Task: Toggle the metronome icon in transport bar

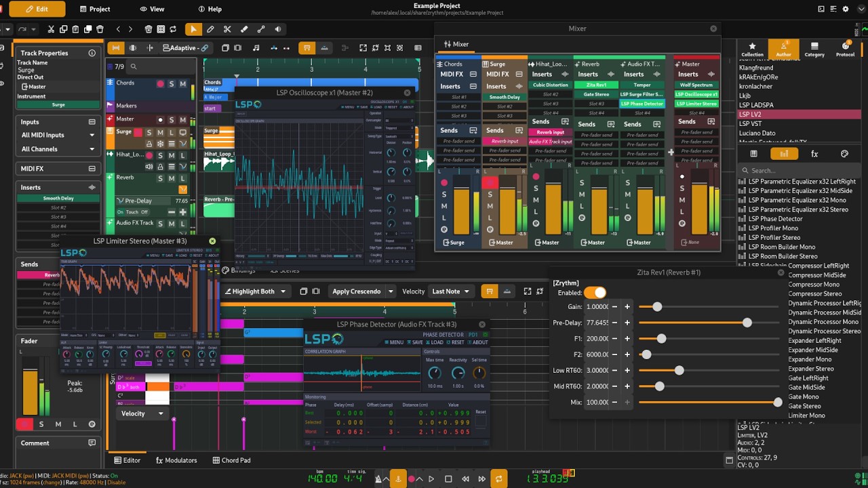Action: point(379,479)
